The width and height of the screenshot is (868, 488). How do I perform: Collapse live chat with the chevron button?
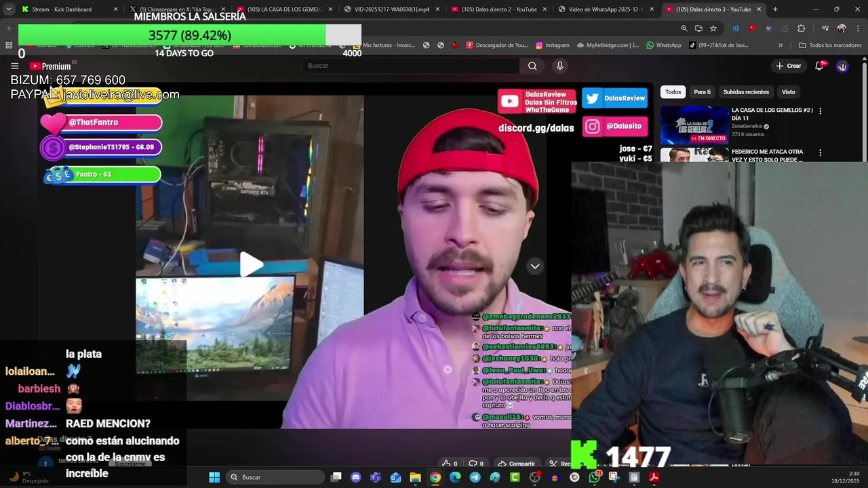tap(535, 266)
